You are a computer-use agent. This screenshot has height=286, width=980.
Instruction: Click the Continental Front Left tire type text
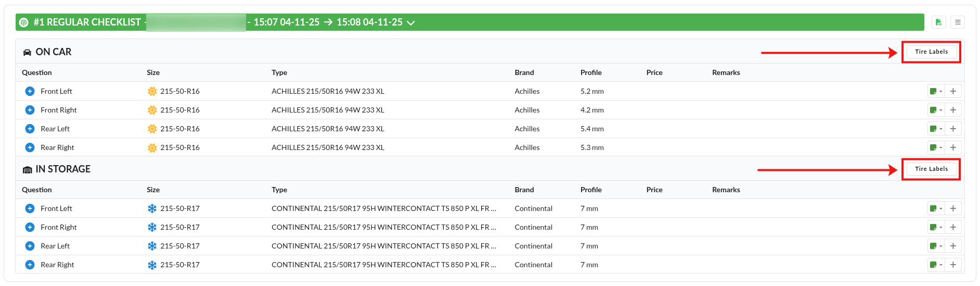click(383, 208)
